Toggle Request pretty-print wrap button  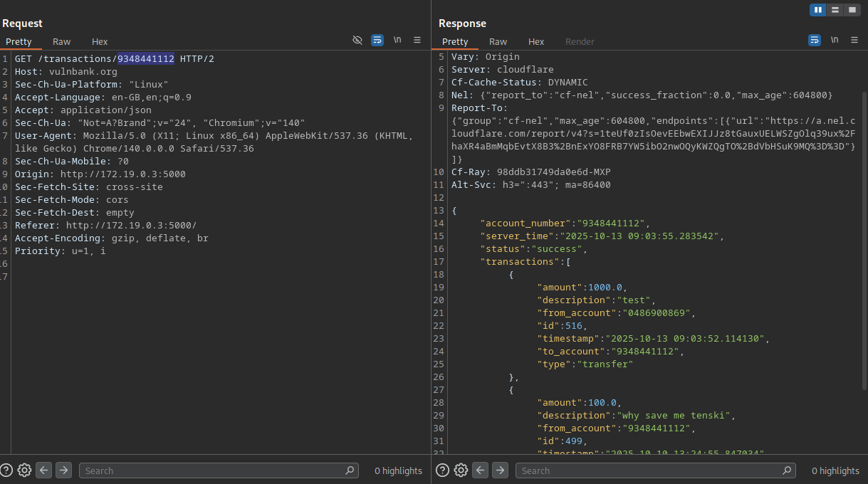(377, 40)
